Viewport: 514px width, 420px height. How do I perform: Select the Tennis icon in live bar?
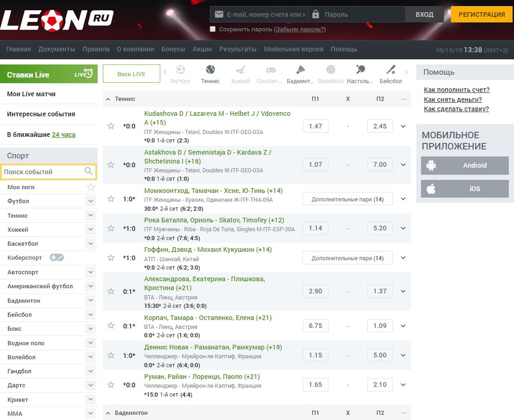210,70
